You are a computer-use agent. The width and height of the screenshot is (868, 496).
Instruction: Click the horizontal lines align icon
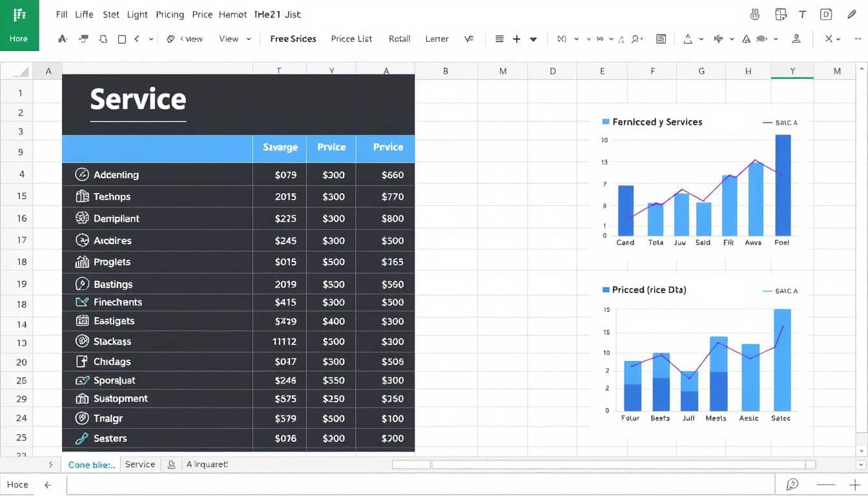(499, 39)
